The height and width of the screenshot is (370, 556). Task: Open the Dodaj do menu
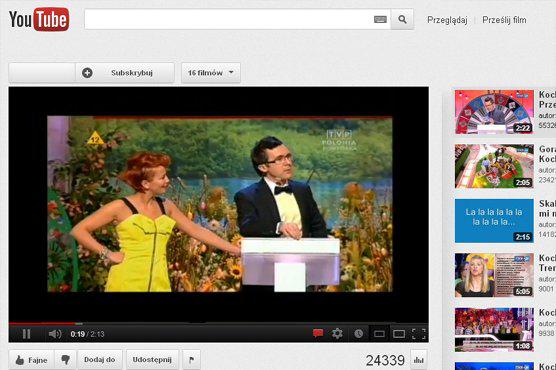tap(100, 360)
